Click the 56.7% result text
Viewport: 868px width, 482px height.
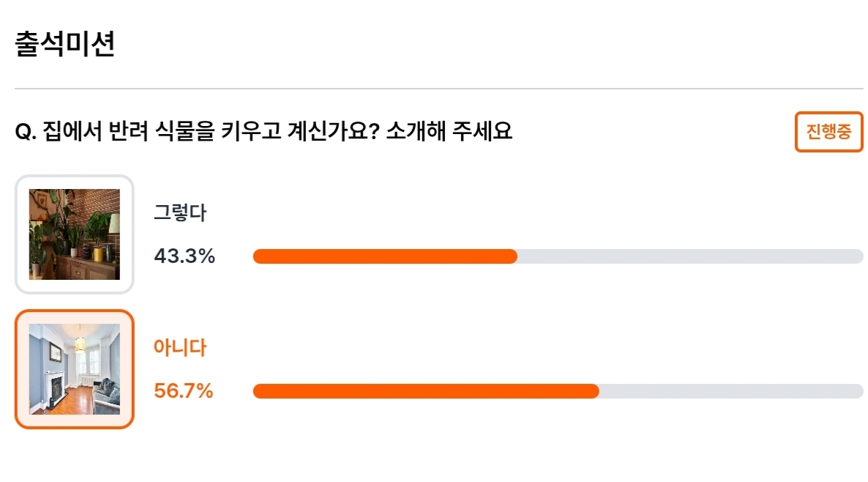[183, 391]
